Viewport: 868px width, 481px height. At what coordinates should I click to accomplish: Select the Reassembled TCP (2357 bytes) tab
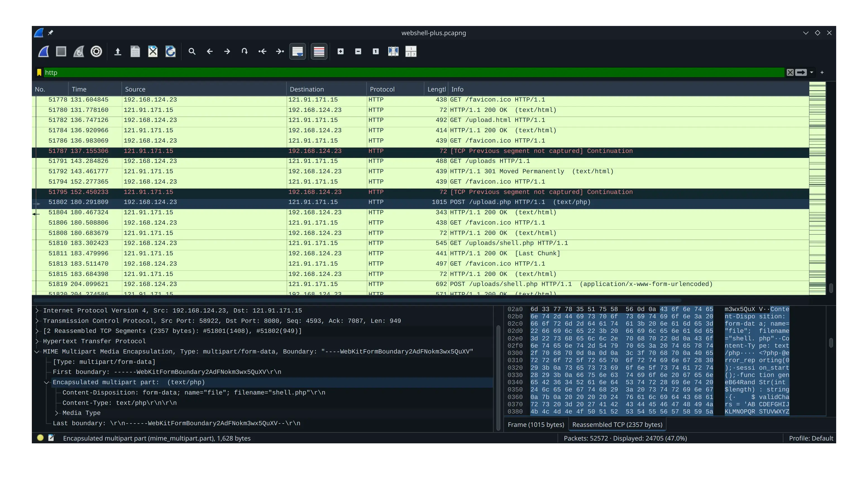617,425
